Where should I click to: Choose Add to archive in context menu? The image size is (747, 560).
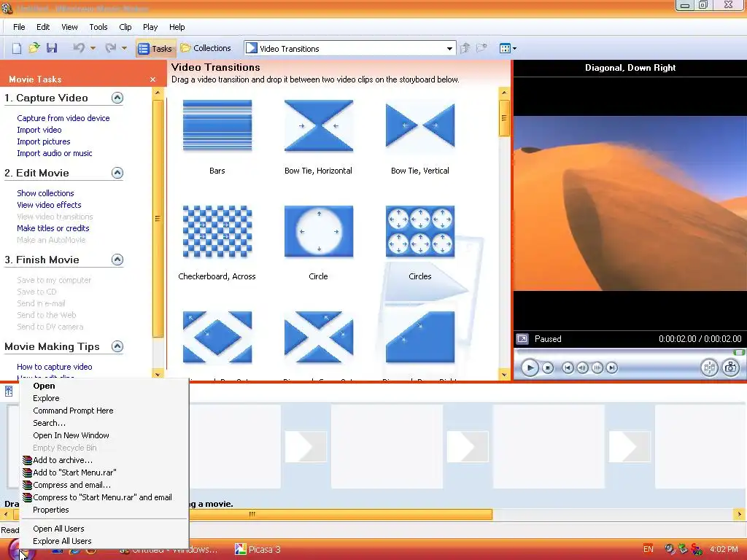click(63, 460)
